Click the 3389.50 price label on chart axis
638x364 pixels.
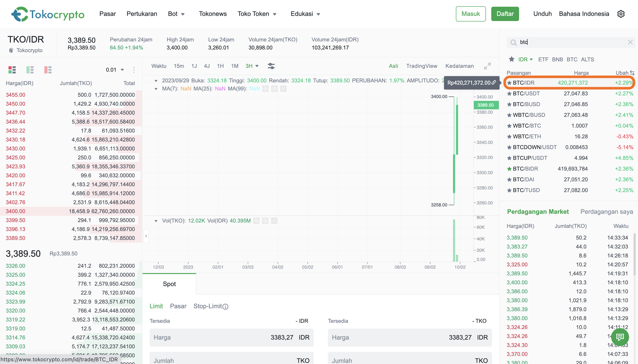click(x=486, y=105)
